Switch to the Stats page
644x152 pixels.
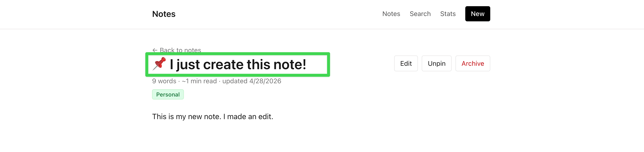(x=448, y=14)
